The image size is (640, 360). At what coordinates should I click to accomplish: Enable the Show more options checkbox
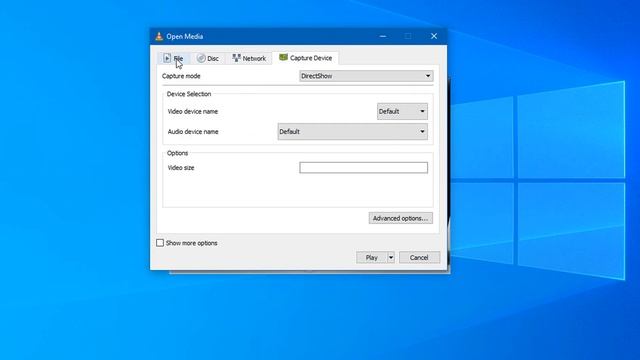(x=160, y=243)
